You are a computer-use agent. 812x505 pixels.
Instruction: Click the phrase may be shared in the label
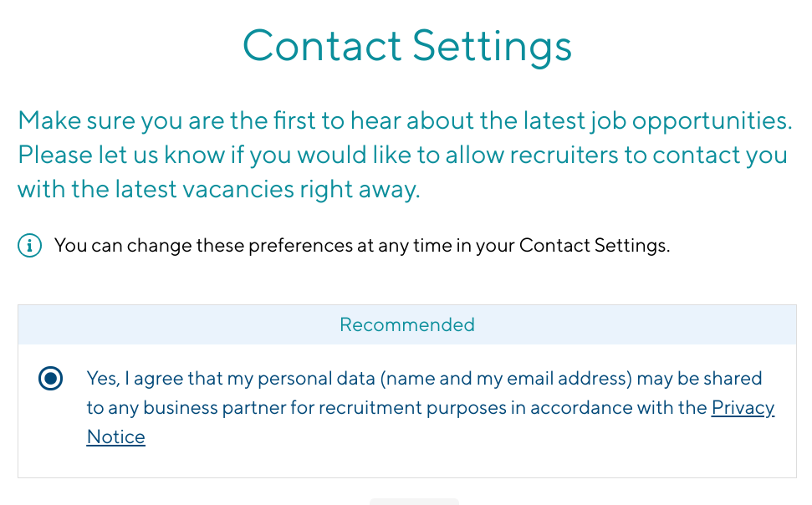click(700, 379)
